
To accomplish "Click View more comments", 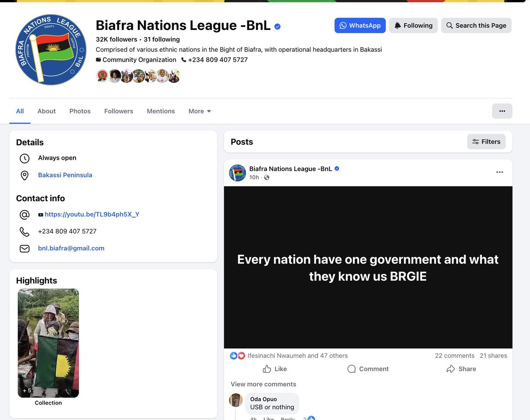I will click(263, 384).
